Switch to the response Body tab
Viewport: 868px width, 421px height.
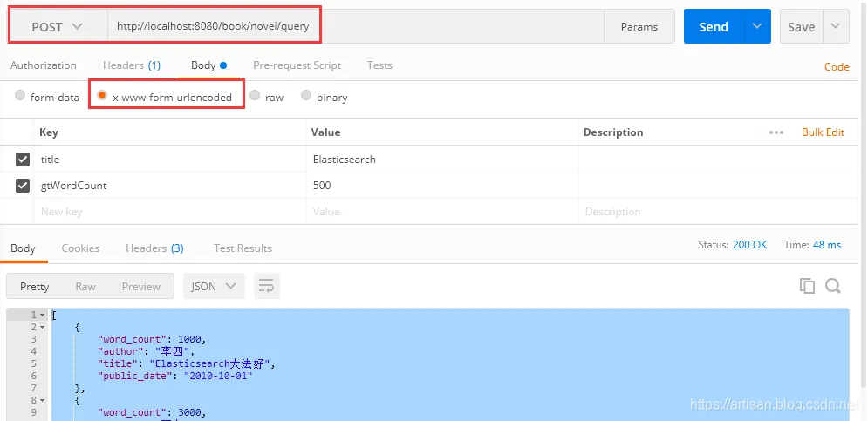coord(23,248)
